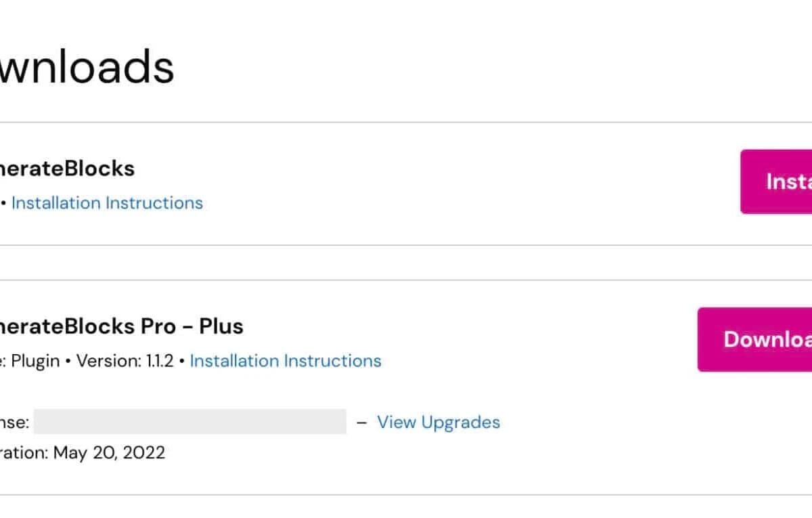Click the Version 1.1.2 label
The image size is (812, 518).
pyautogui.click(x=125, y=360)
